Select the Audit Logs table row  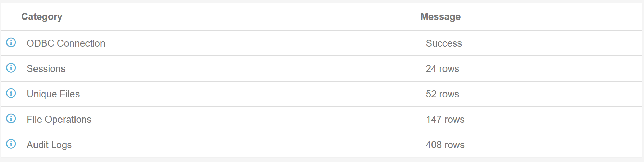point(321,145)
